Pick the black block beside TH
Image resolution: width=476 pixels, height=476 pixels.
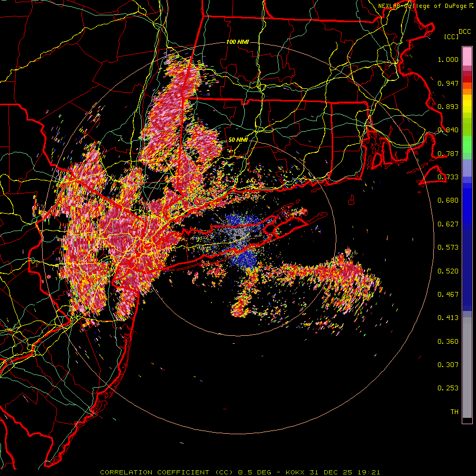[x=467, y=420]
